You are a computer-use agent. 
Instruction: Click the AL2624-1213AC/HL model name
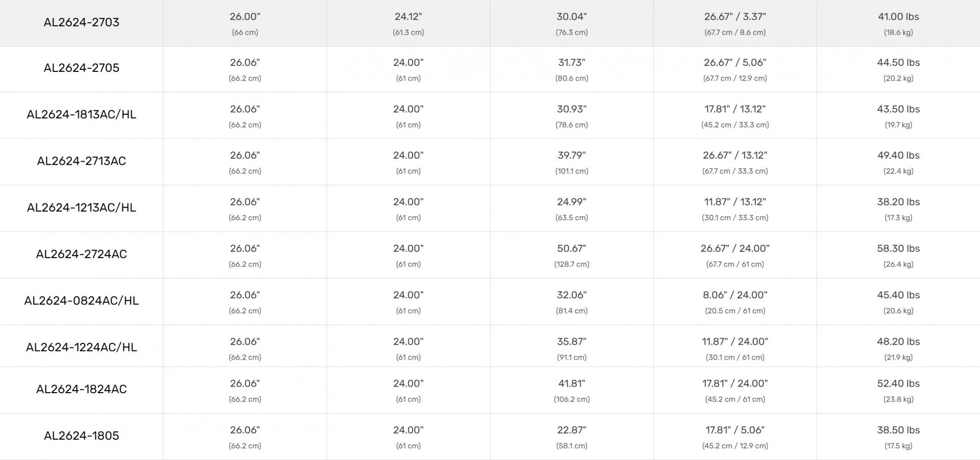pos(81,208)
